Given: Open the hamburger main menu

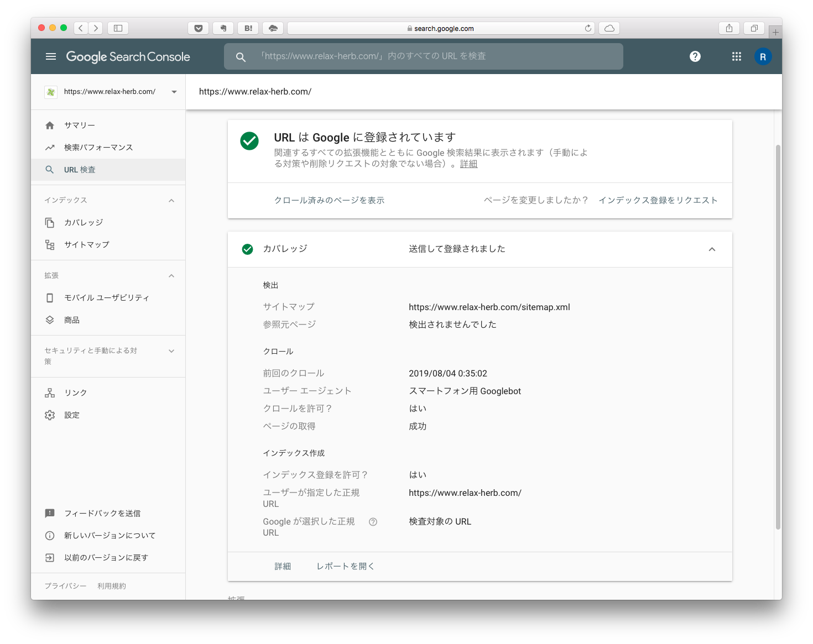Looking at the screenshot, I should [51, 56].
